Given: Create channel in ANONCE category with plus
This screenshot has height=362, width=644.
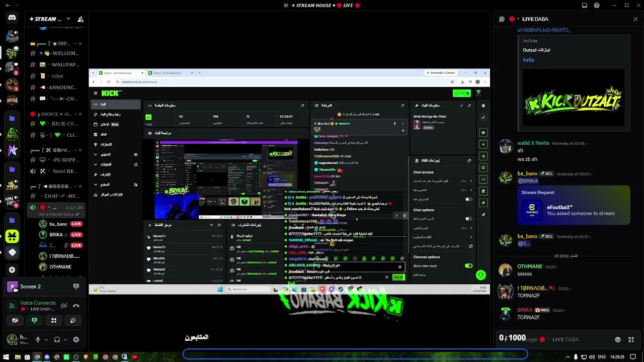Looking at the screenshot, I should [x=80, y=114].
